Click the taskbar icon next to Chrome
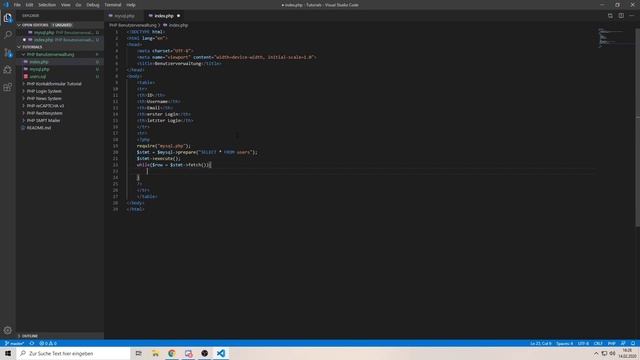Image resolution: width=640 pixels, height=360 pixels. click(x=188, y=353)
